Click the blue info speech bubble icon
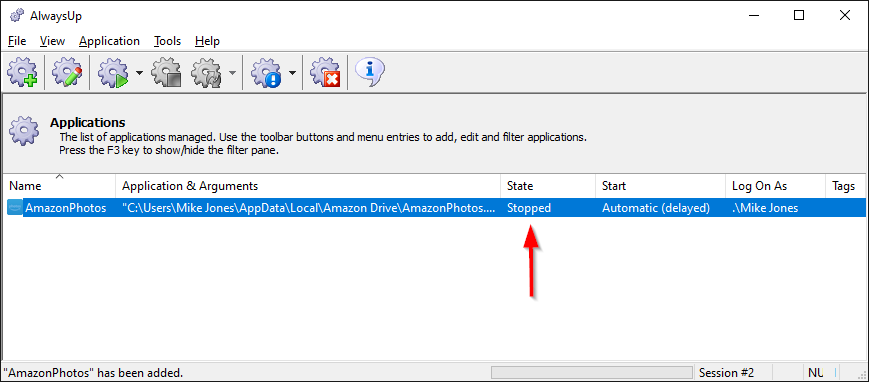The width and height of the screenshot is (869, 382). 370,71
